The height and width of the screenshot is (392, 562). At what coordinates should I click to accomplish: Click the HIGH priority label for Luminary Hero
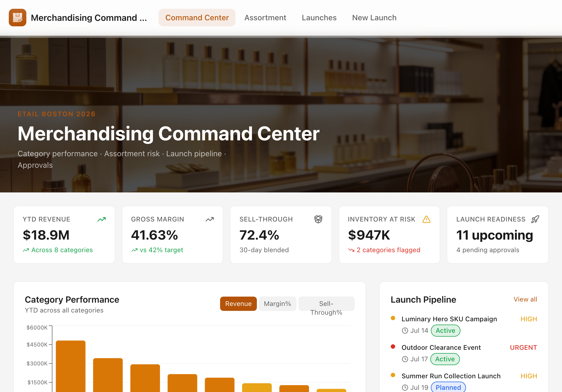pyautogui.click(x=529, y=319)
